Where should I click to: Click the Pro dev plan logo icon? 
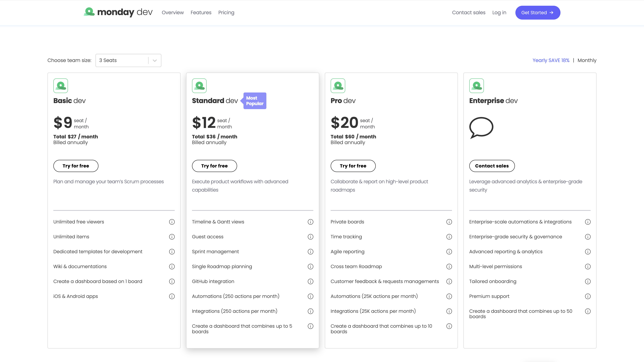point(338,86)
